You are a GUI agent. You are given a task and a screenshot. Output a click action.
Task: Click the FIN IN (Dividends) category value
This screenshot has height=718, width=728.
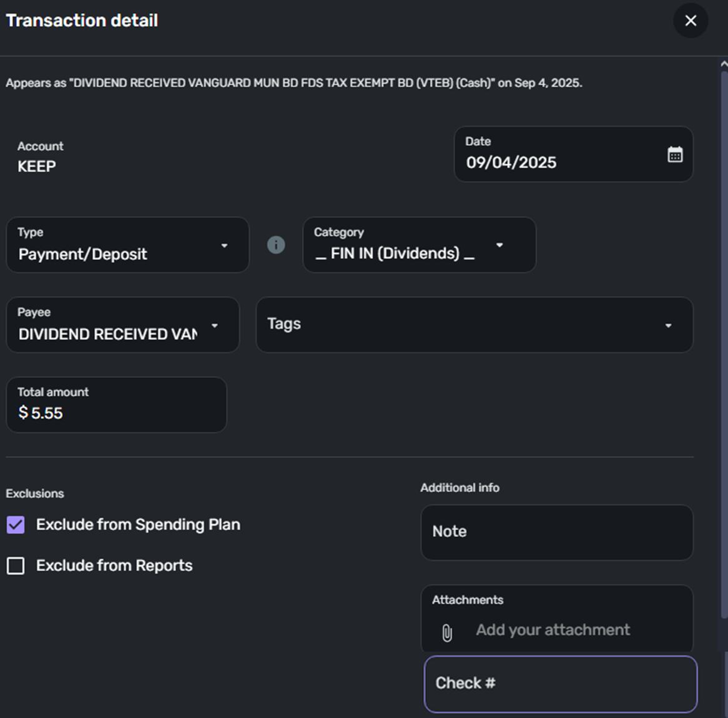(x=395, y=253)
